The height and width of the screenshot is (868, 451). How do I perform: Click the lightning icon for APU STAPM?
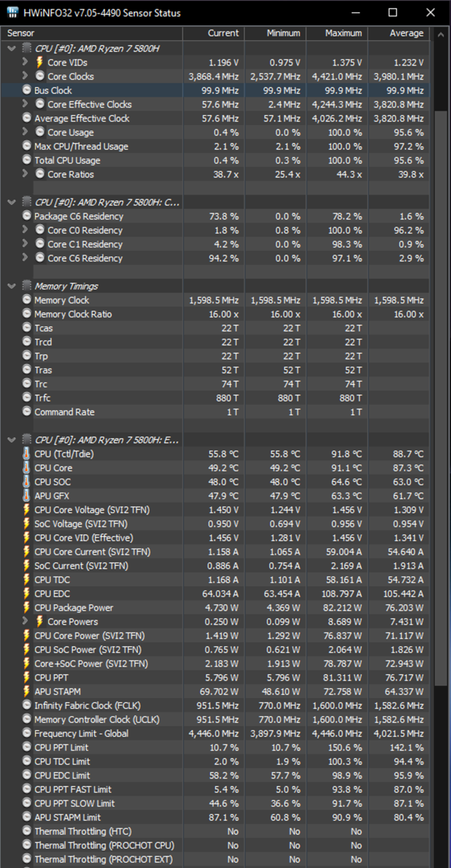(x=27, y=692)
